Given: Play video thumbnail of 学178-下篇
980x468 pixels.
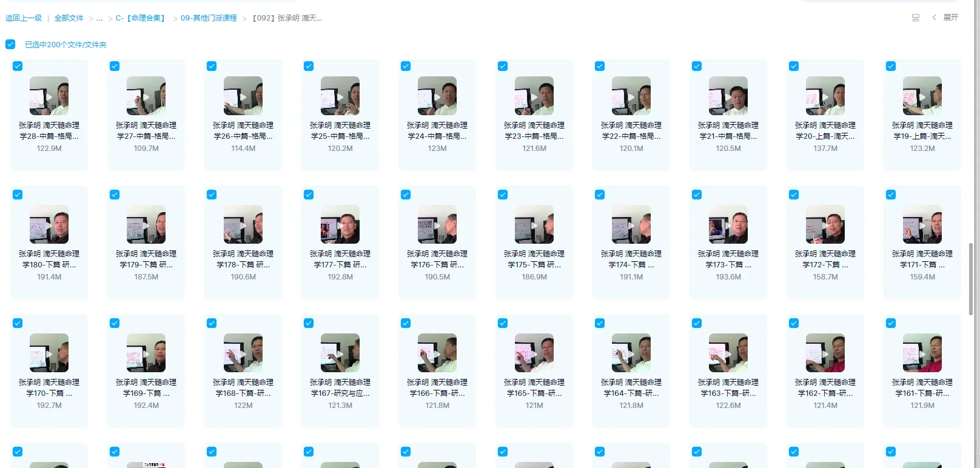Looking at the screenshot, I should coord(243,224).
